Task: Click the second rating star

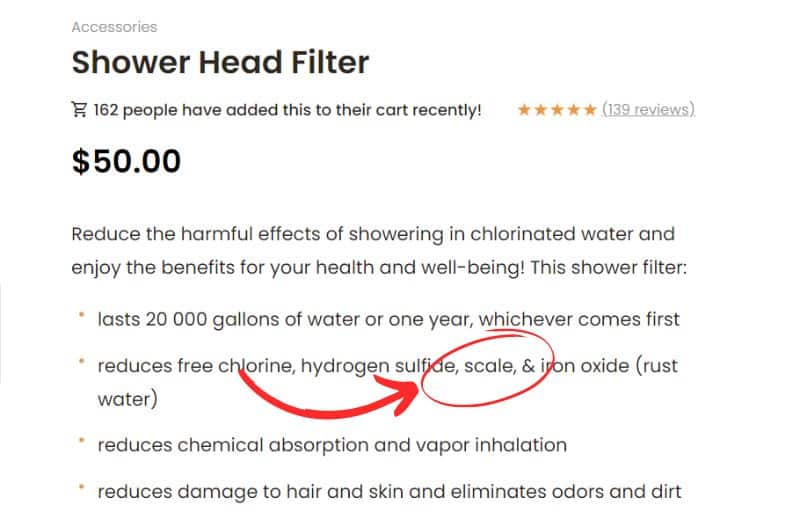Action: 540,110
